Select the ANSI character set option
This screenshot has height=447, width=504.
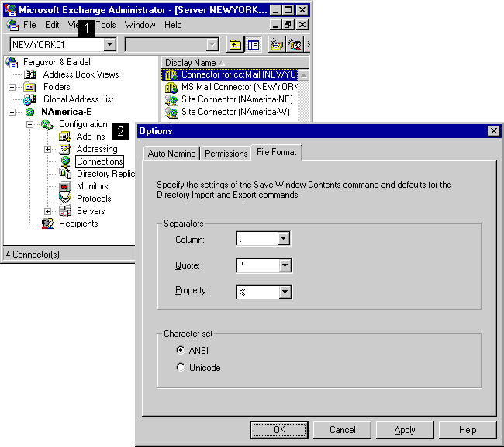181,350
